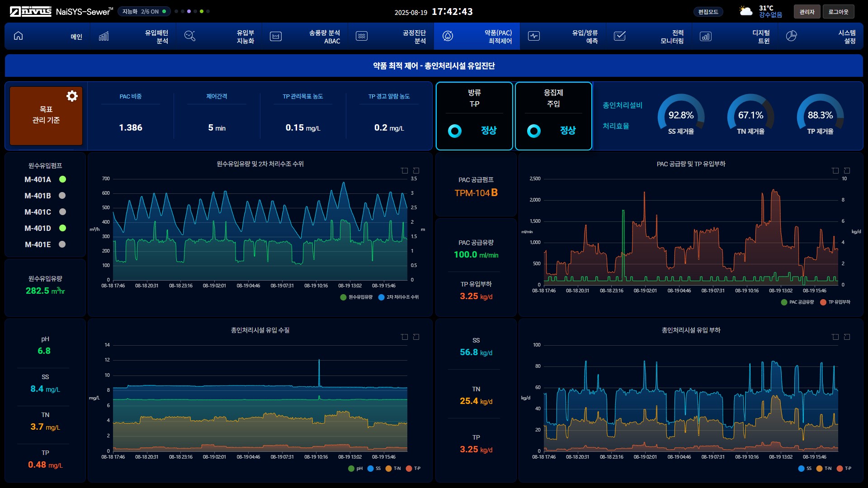Open settings gear on 목표 관리 기준 card
Screen dimensions: 868x488
[x=72, y=96]
